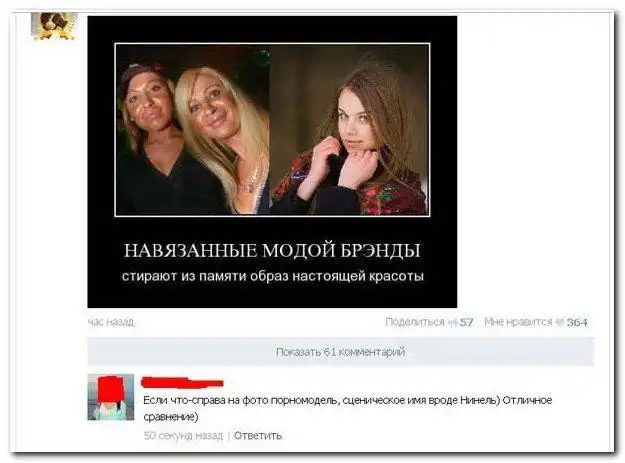
Task: Click the redacted red commenter name
Action: [x=183, y=383]
